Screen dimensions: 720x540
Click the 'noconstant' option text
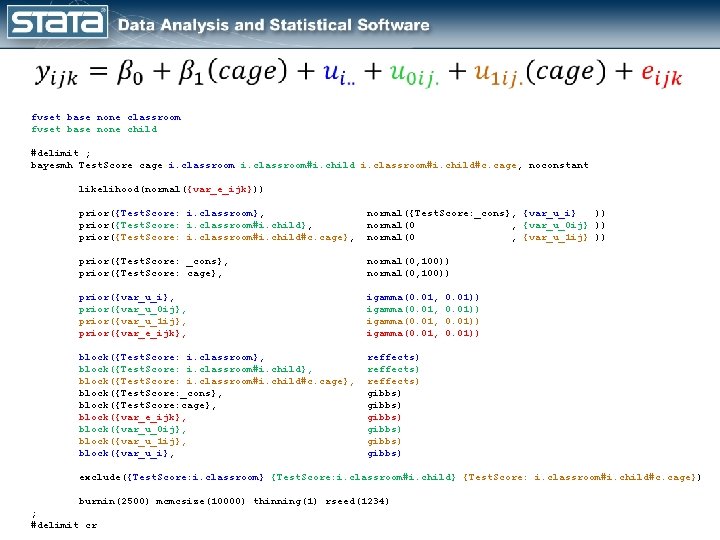(x=558, y=165)
